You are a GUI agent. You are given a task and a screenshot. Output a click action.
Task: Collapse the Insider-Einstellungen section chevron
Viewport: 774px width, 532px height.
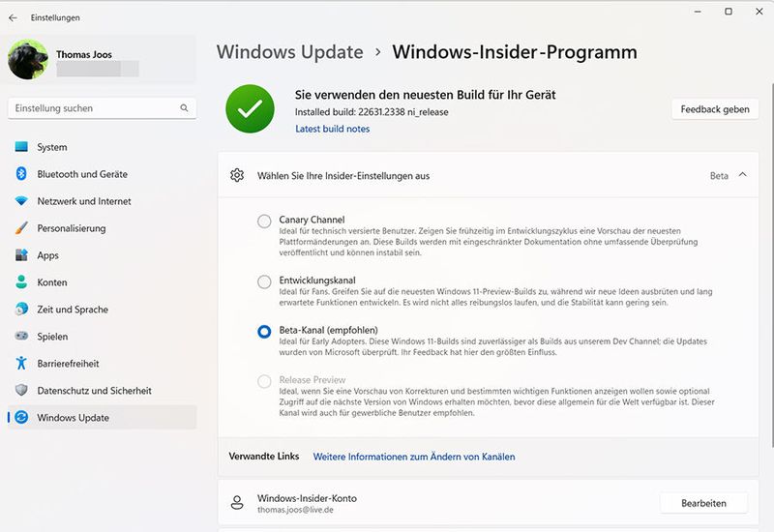[742, 175]
